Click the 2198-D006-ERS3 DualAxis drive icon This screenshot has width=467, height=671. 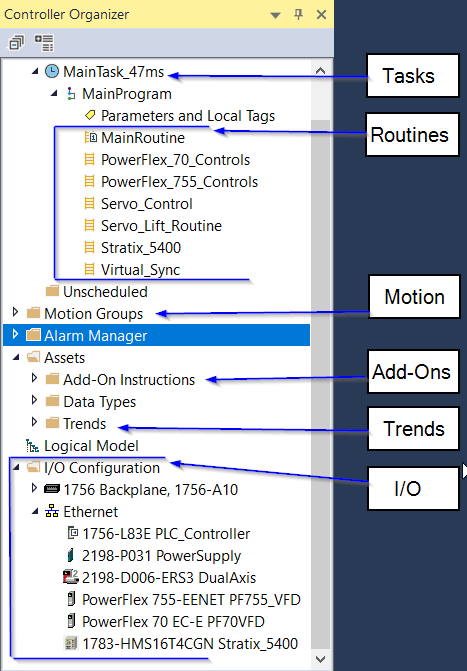pos(71,577)
